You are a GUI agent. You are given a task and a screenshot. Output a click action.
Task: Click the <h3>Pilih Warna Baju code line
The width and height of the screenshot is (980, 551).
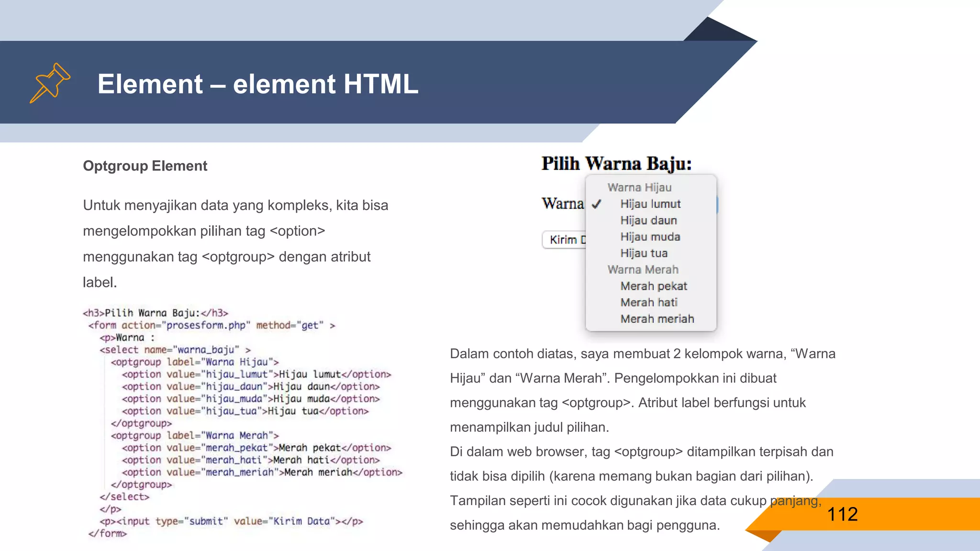[x=156, y=313]
